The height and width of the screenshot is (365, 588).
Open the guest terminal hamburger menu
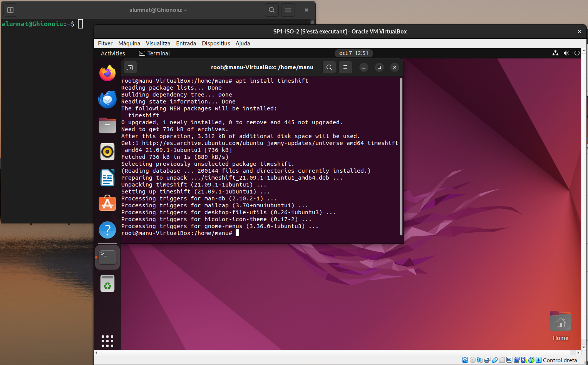pyautogui.click(x=345, y=67)
